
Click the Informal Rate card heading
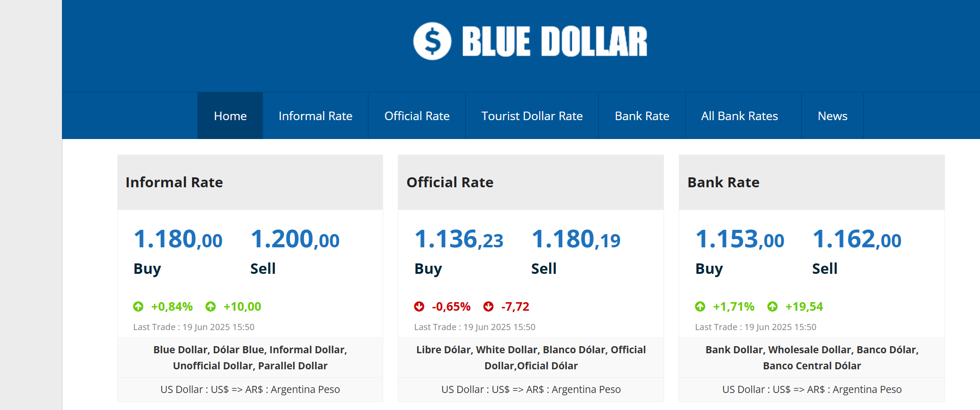[174, 182]
